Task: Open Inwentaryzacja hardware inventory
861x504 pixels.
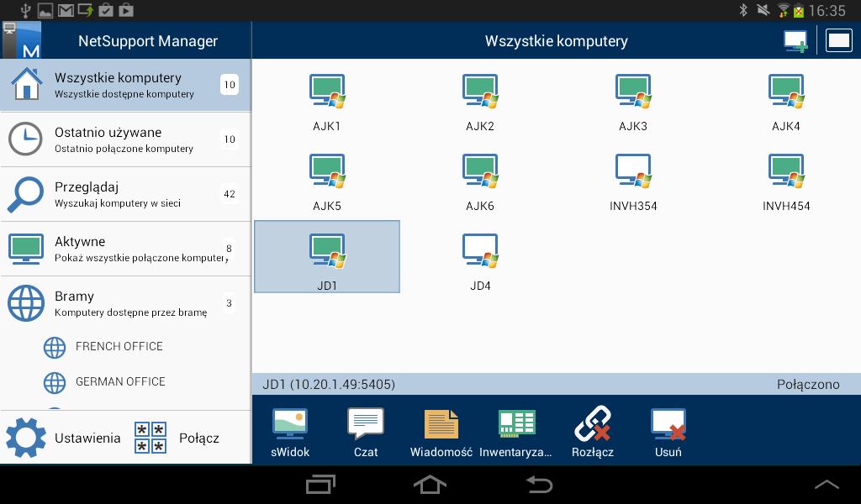Action: tap(516, 433)
